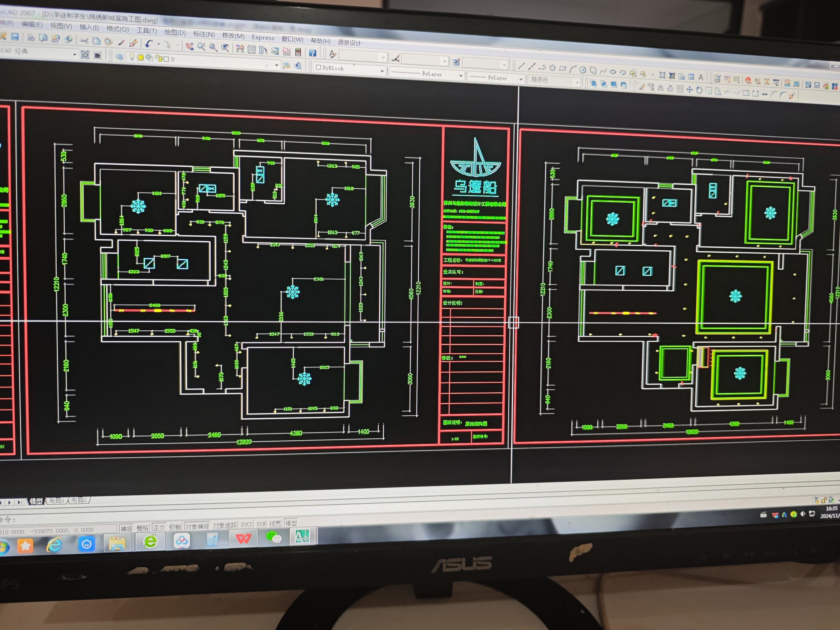Select the Move modify tool
The width and height of the screenshot is (840, 630).
tap(690, 90)
